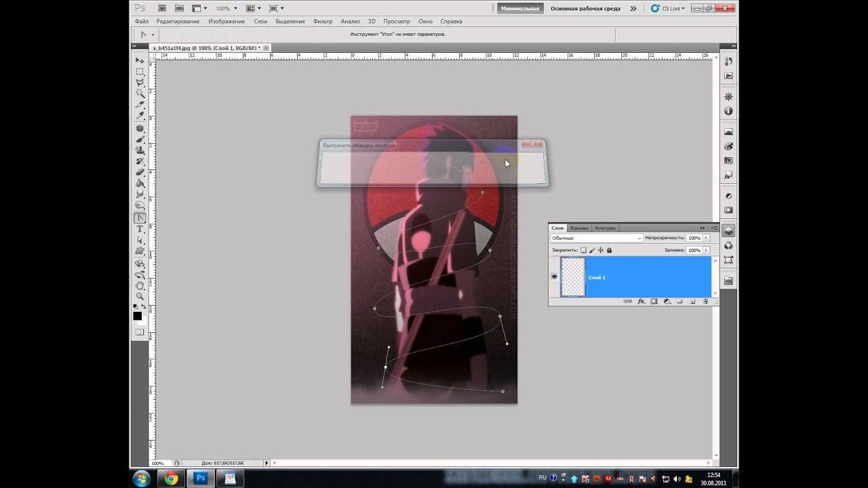This screenshot has height=488, width=868.
Task: Switch to Основная рабочая среда workspace
Action: [x=585, y=9]
